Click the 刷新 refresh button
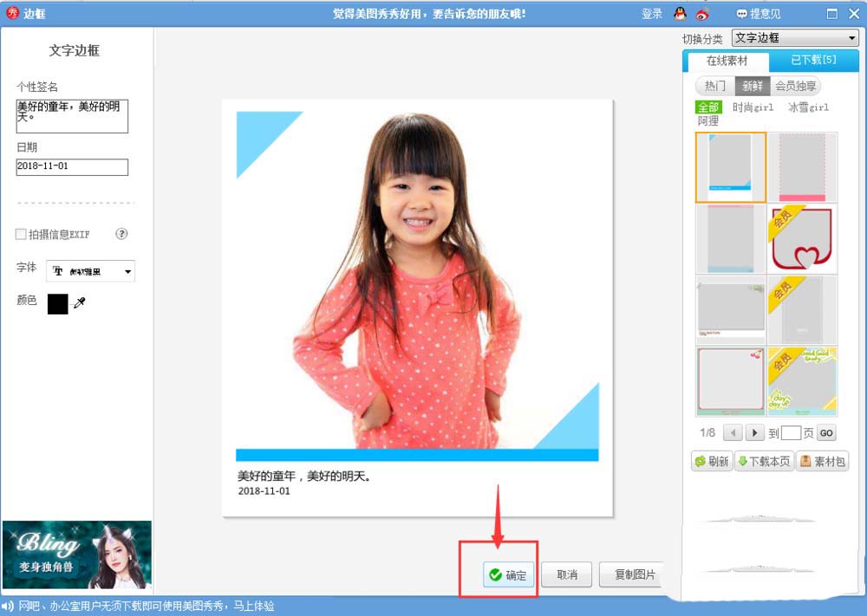867x616 pixels. (711, 462)
